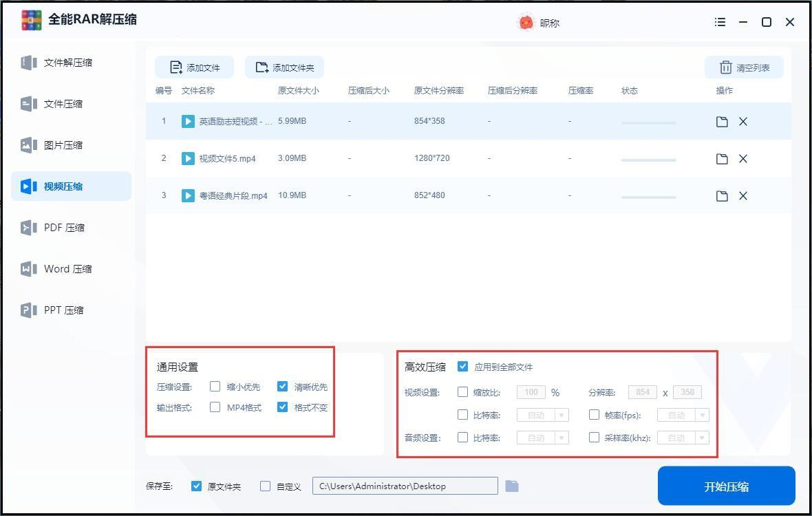812x516 pixels.
Task: Click the PDF 压缩 sidebar icon
Action: [28, 228]
